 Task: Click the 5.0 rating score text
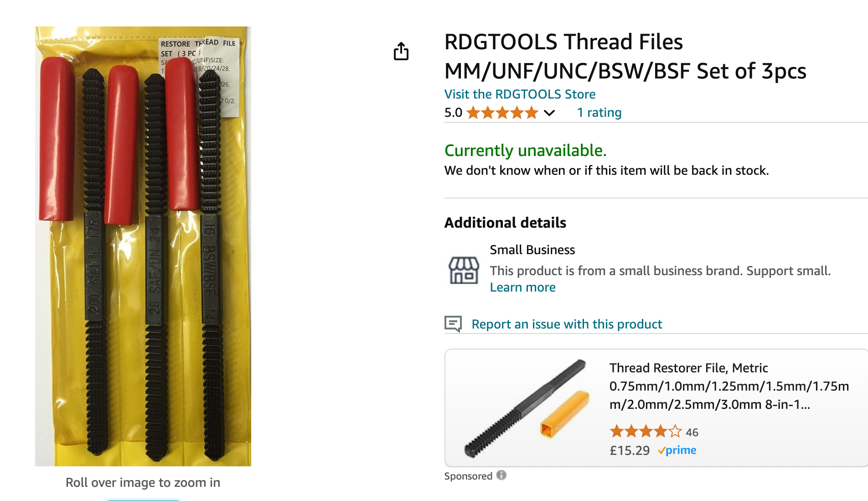pos(453,113)
